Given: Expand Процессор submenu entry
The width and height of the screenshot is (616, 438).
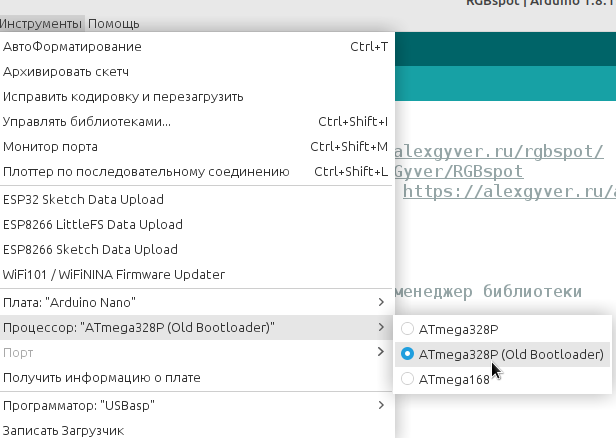Looking at the screenshot, I should (196, 327).
